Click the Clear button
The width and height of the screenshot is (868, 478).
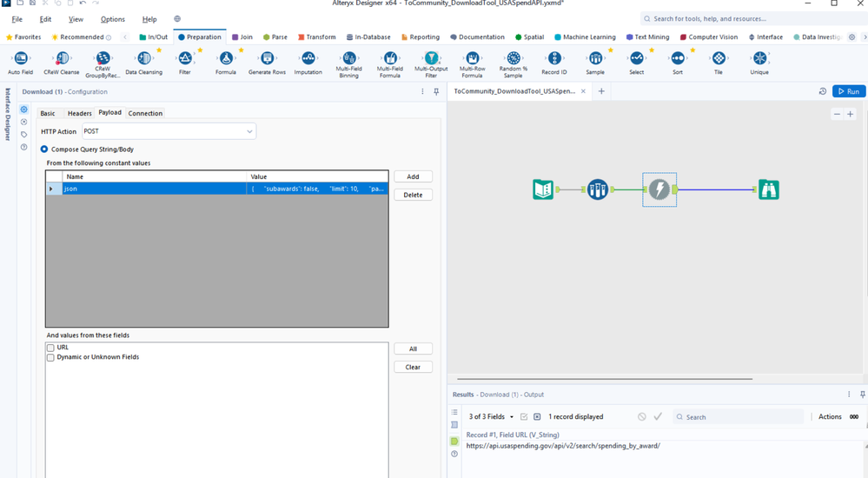click(x=413, y=368)
